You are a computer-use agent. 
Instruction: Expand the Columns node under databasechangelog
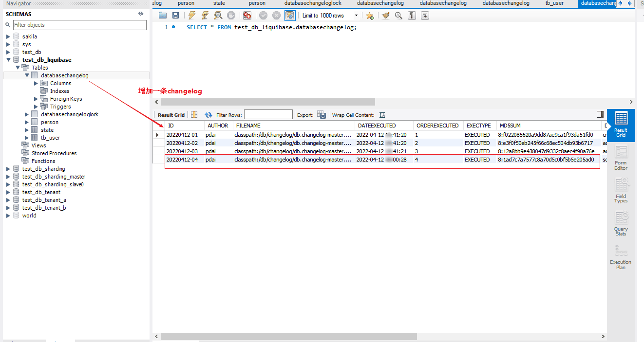pos(36,83)
